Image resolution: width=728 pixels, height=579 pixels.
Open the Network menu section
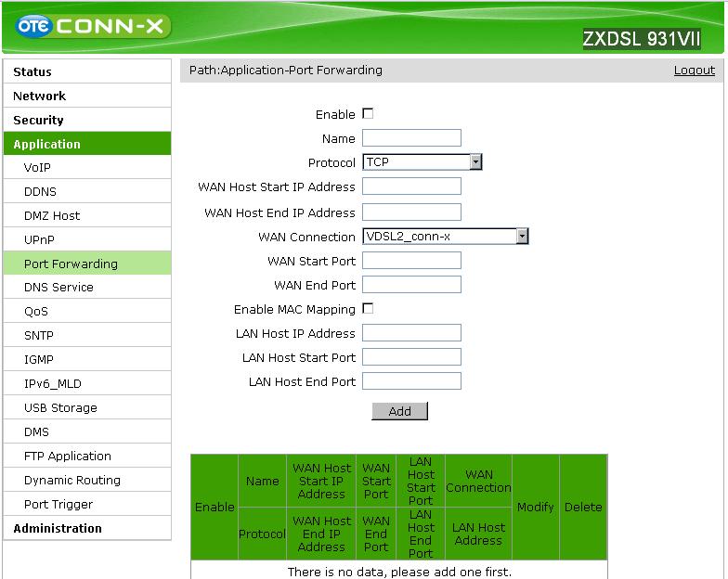click(87, 96)
